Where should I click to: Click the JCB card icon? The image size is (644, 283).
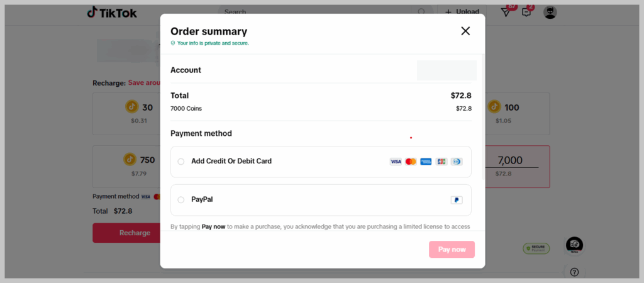(441, 162)
